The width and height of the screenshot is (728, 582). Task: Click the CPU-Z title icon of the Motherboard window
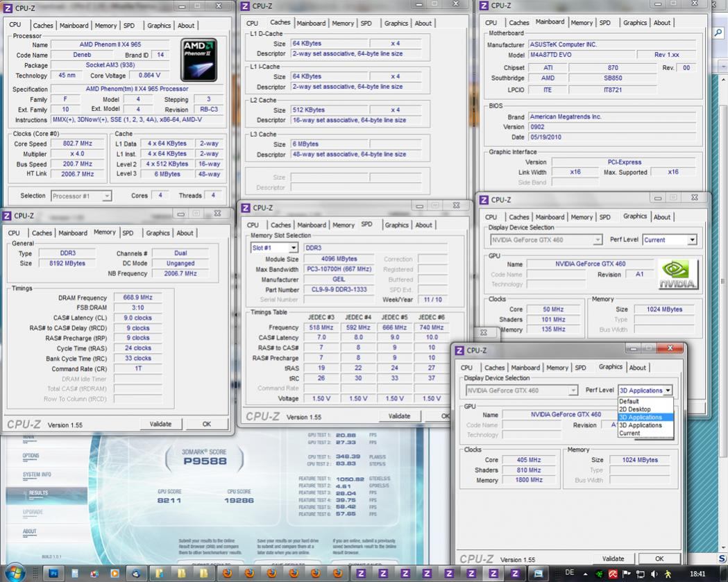click(484, 6)
